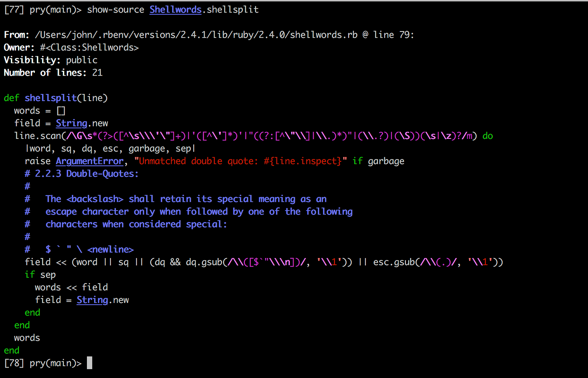Select the final end keyword of shellsplit
588x378 pixels.
(11, 350)
